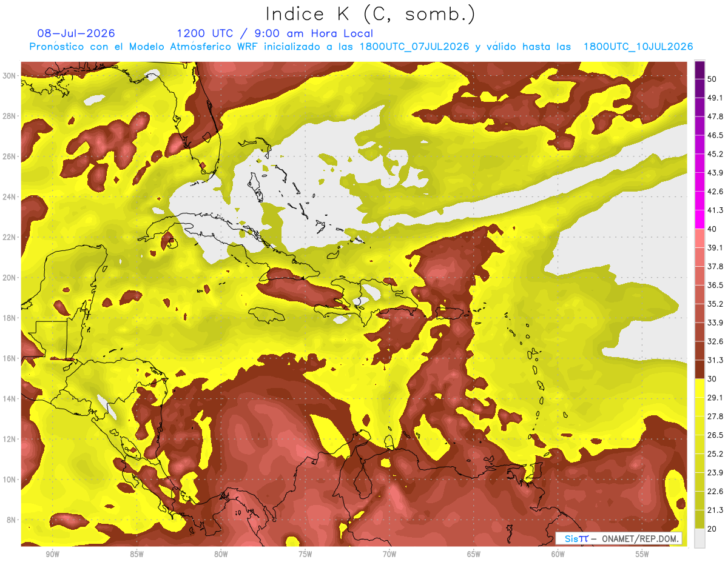Viewport: 728px width, 562px height.
Task: Click the 90W longitude label
Action: [52, 555]
